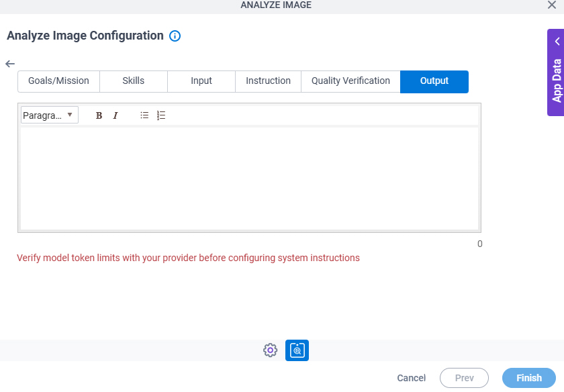Click the Cancel button
Screen dimensions: 564x392
click(x=412, y=378)
